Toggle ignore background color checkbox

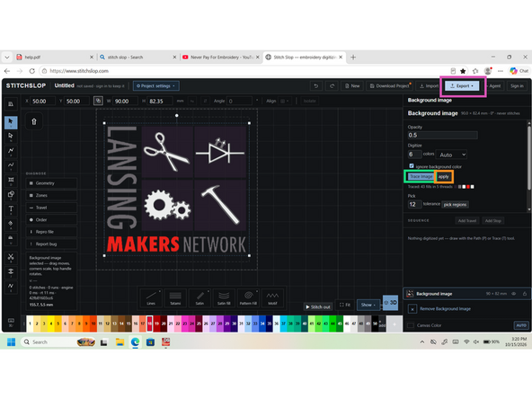[x=412, y=166]
